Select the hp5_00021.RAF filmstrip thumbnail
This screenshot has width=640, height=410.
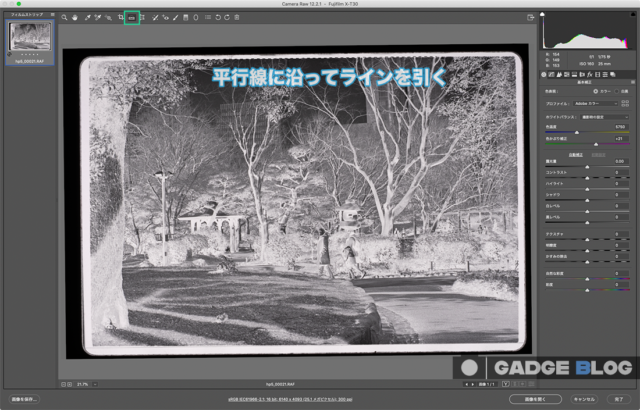click(x=30, y=42)
